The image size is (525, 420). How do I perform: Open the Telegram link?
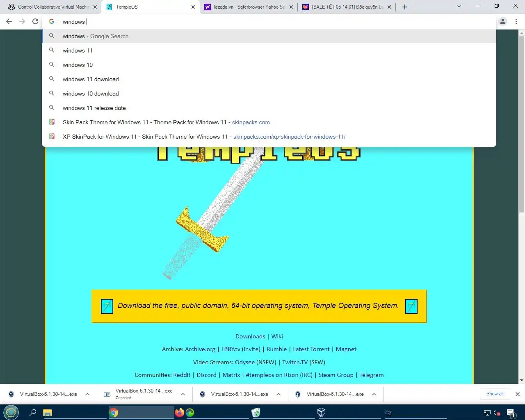[372, 375]
